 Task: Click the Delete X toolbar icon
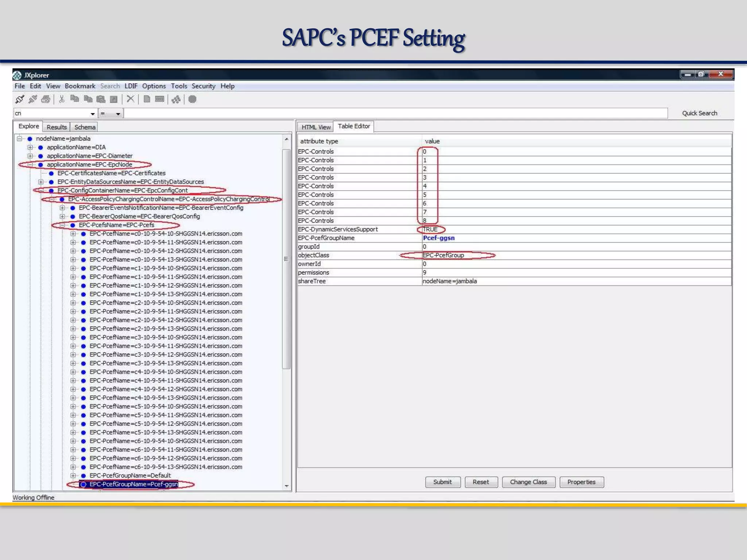[x=130, y=99]
